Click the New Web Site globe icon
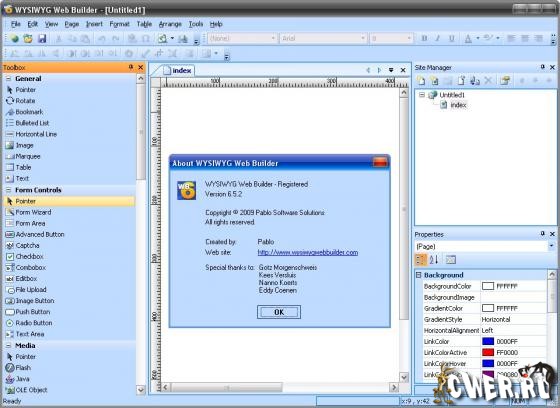Image resolution: width=560 pixels, height=408 pixels. [15, 38]
